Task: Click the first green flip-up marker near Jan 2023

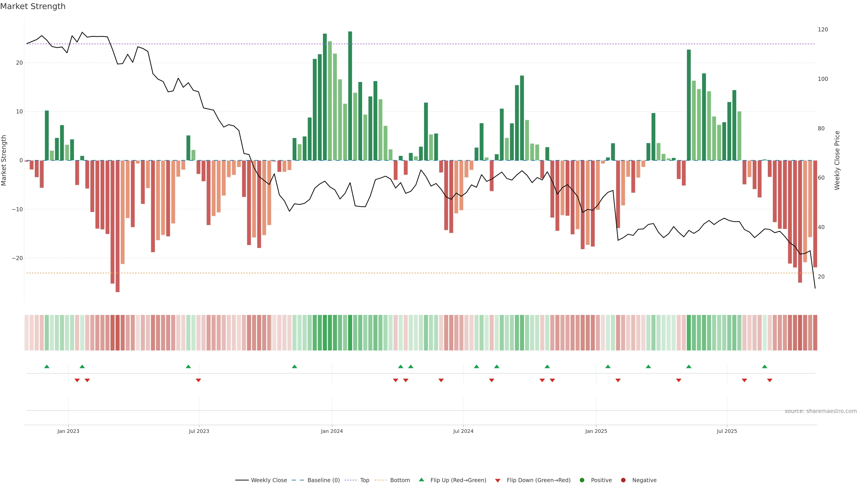Action: click(47, 366)
